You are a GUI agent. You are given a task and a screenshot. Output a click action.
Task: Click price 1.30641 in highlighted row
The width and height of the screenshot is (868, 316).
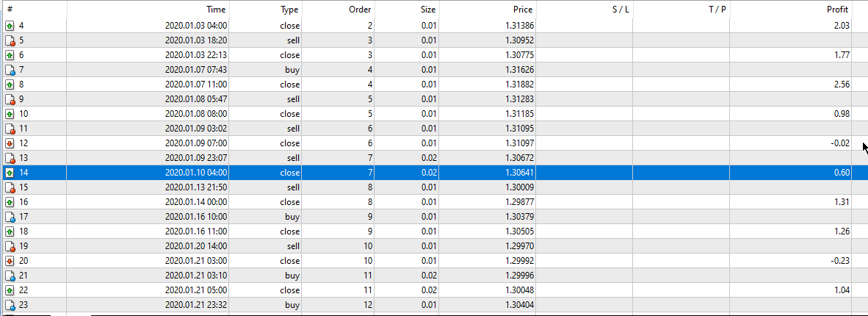(518, 173)
